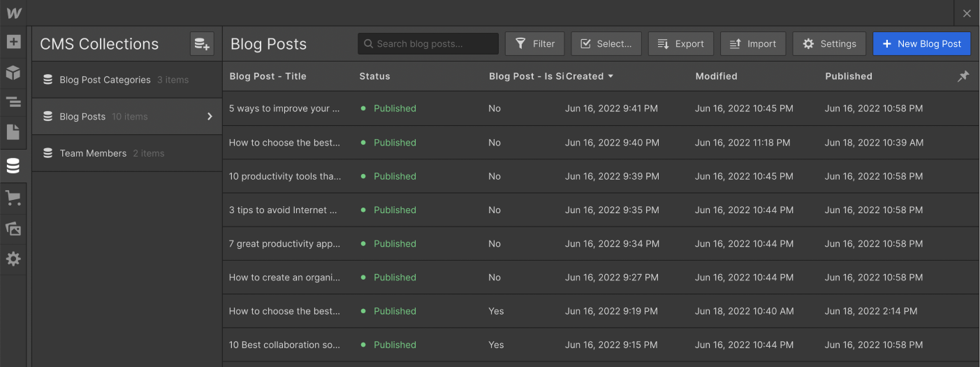Open the Filter options

click(x=535, y=43)
